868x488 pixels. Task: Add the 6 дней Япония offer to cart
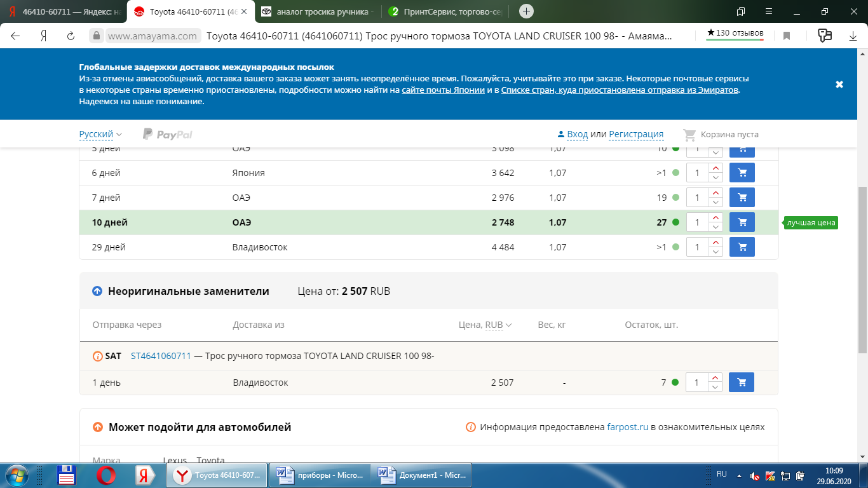tap(742, 173)
